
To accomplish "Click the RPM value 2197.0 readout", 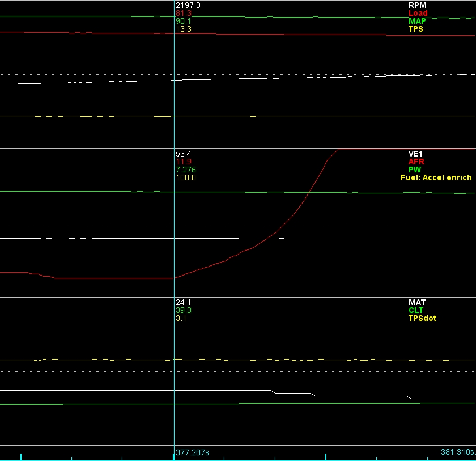I will 188,5.
